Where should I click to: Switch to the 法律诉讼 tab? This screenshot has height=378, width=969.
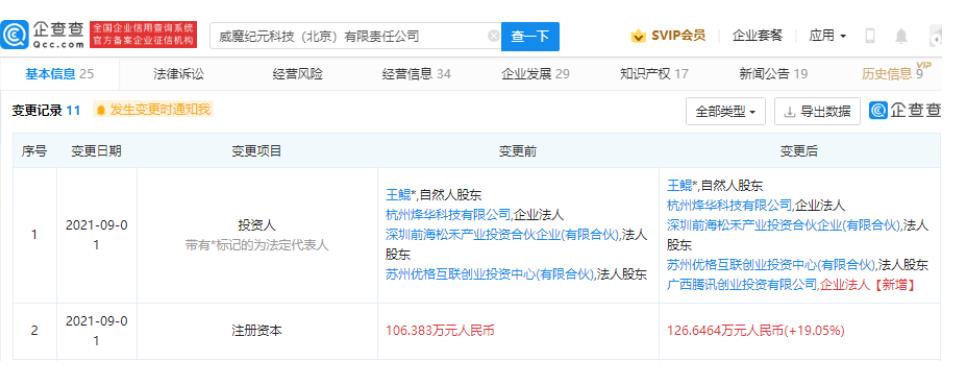point(178,74)
